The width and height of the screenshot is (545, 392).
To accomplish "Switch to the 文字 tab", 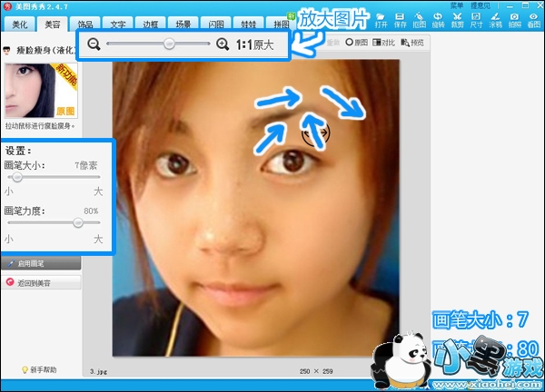I will click(x=118, y=24).
